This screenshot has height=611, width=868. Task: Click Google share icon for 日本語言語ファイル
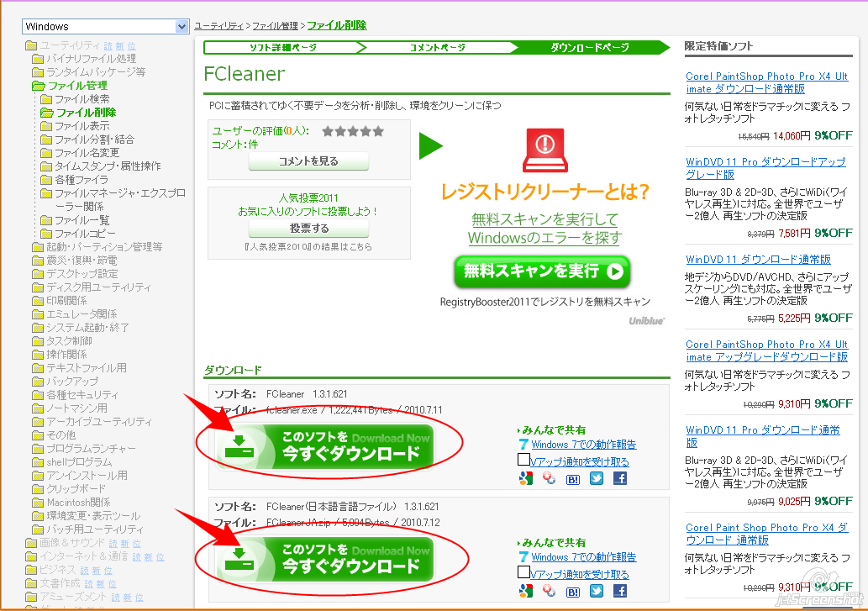tap(526, 591)
